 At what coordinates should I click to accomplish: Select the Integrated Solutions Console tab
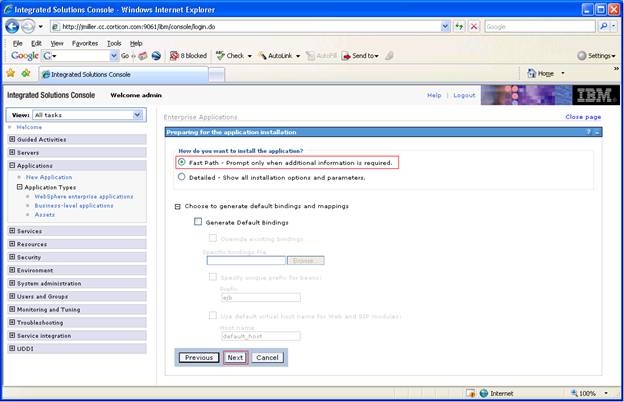tap(123, 74)
